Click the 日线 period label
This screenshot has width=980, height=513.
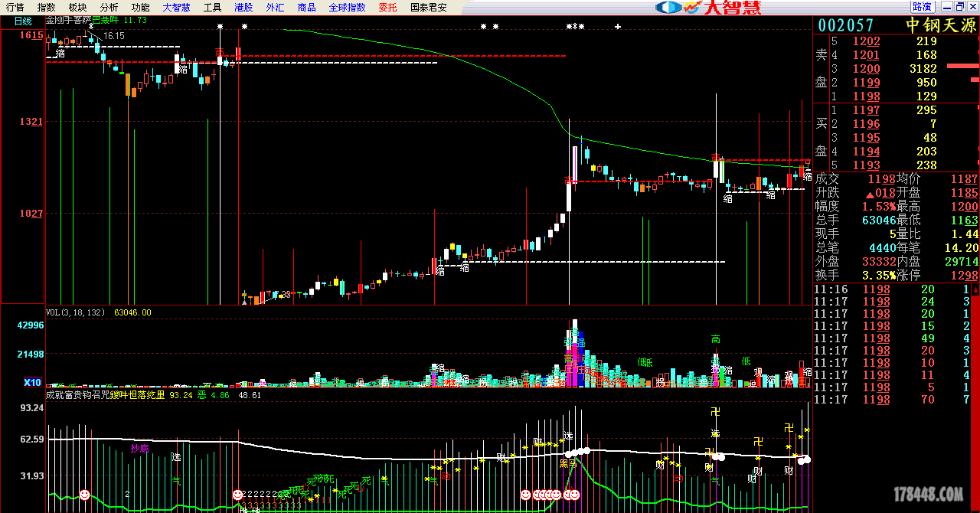point(23,21)
